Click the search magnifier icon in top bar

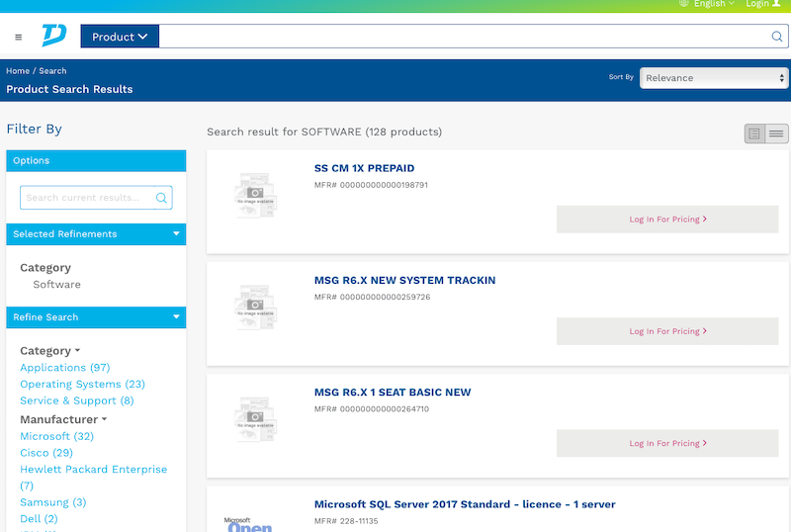pos(777,37)
